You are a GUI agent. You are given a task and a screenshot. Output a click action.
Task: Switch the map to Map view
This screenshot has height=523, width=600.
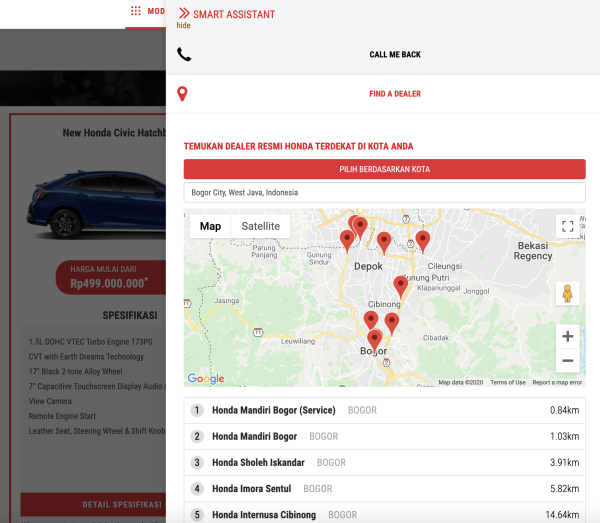[x=210, y=226]
